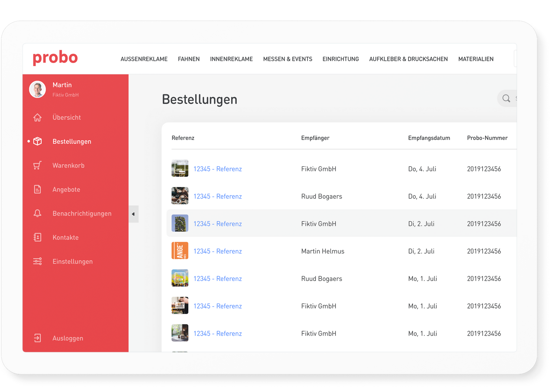Click the probo logo
The width and height of the screenshot is (553, 392).
[x=55, y=58]
